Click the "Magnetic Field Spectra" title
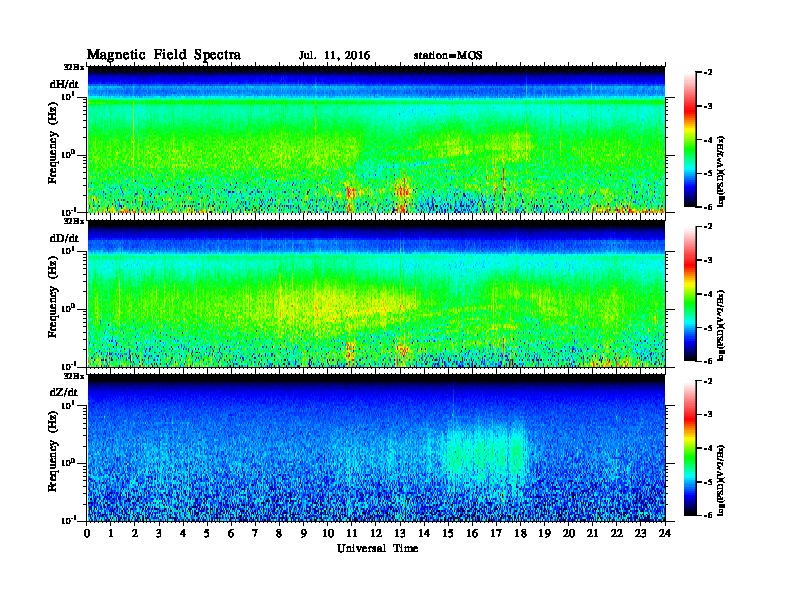This screenshot has height=612, width=792. click(164, 55)
